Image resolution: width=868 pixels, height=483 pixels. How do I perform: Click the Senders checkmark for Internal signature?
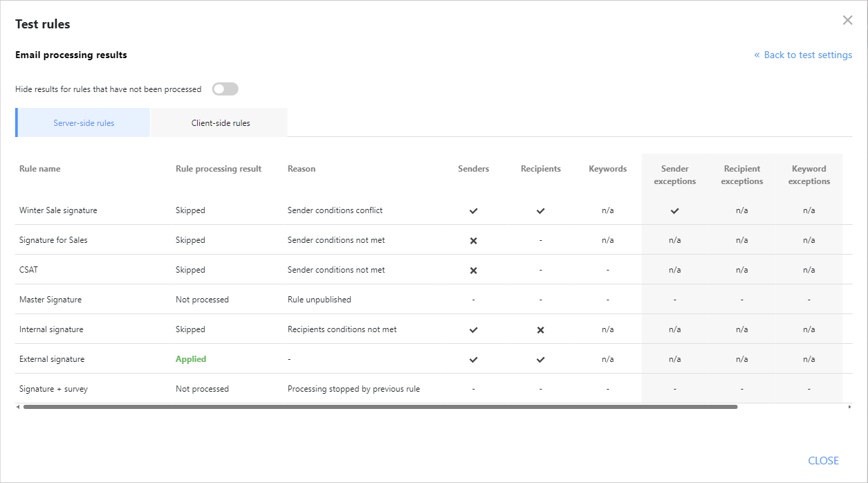click(473, 329)
